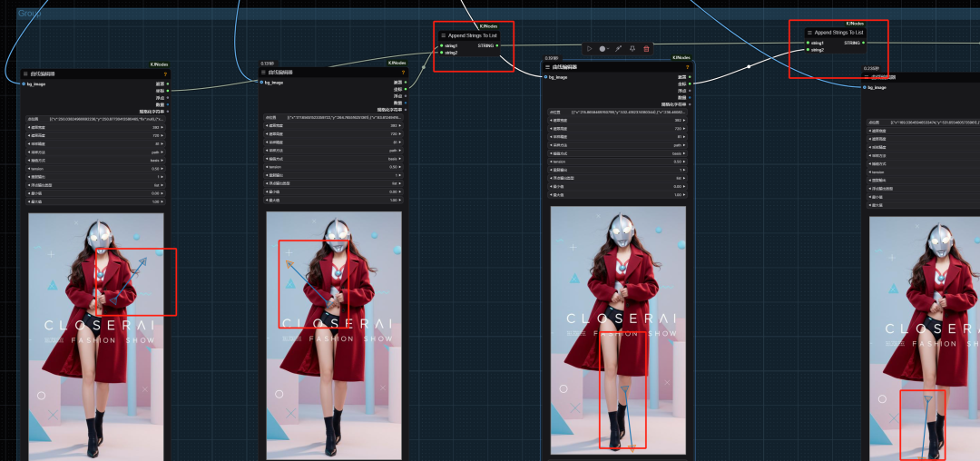This screenshot has width=980, height=461.
Task: Click the KJNodes badge above the leftmost node
Action: point(160,64)
